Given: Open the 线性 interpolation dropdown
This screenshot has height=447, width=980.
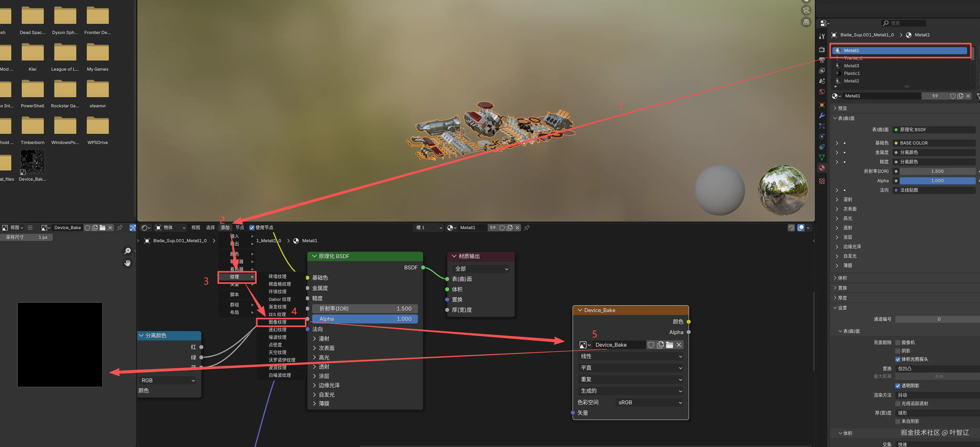Looking at the screenshot, I should 631,356.
